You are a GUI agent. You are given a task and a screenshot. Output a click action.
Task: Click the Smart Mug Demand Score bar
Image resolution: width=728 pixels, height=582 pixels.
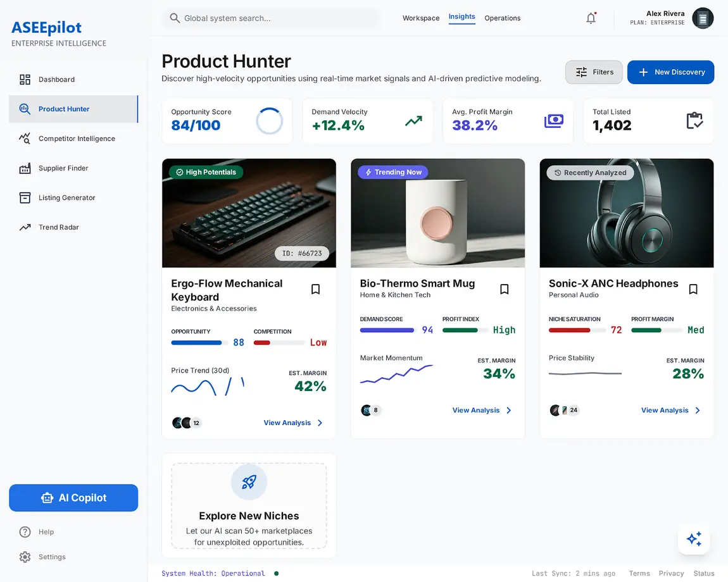388,330
